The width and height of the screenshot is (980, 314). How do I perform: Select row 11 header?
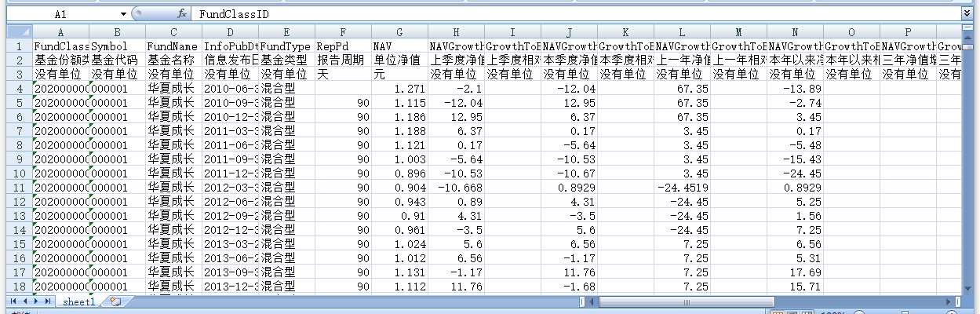click(x=20, y=188)
